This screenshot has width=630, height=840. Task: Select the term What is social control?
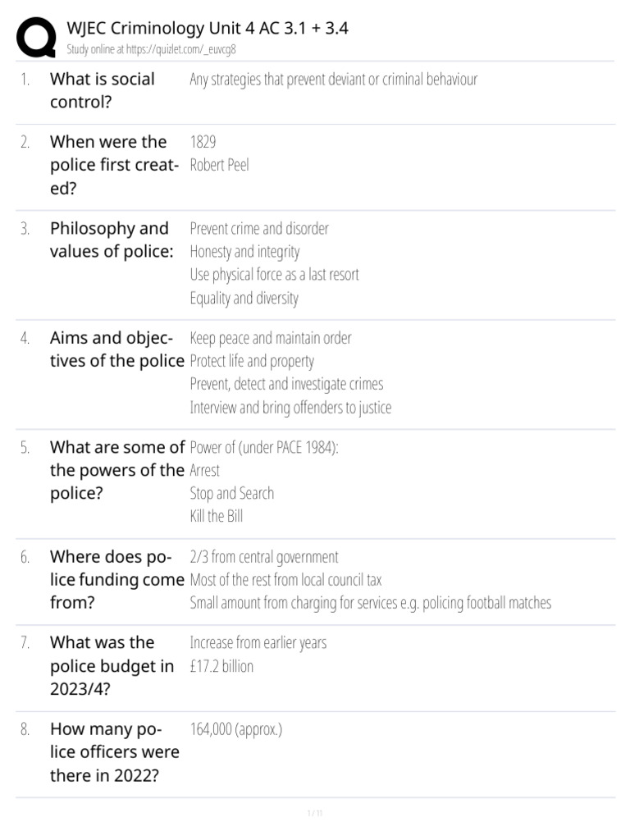[103, 90]
